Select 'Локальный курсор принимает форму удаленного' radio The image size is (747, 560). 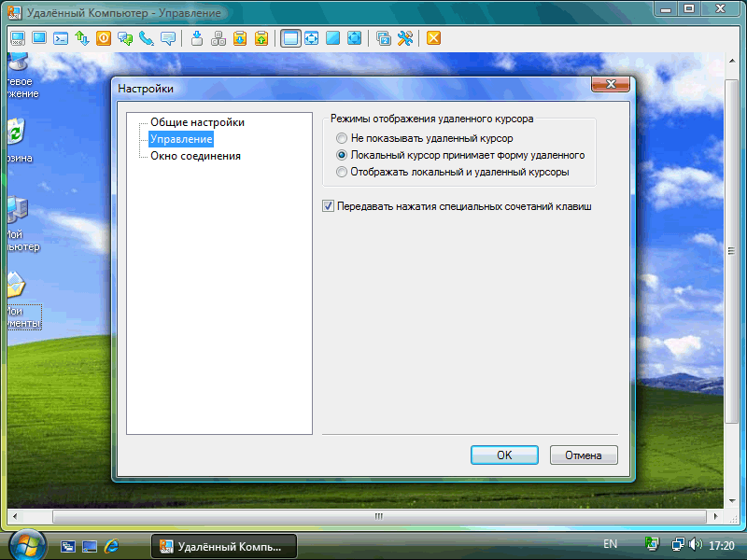tap(460, 155)
